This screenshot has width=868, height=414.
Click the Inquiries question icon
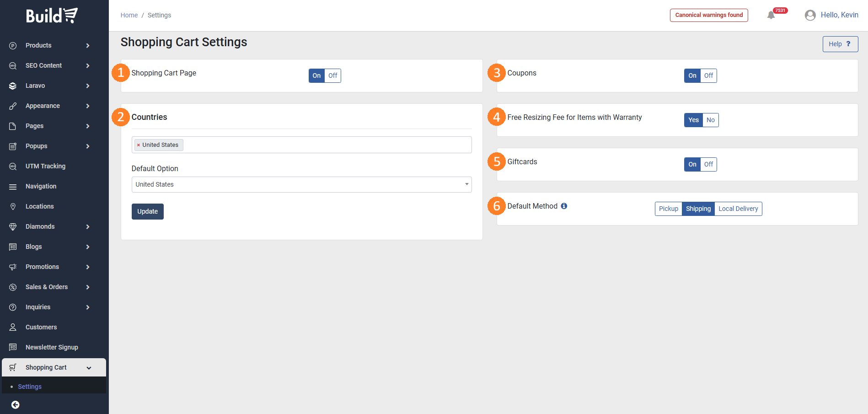(x=13, y=307)
